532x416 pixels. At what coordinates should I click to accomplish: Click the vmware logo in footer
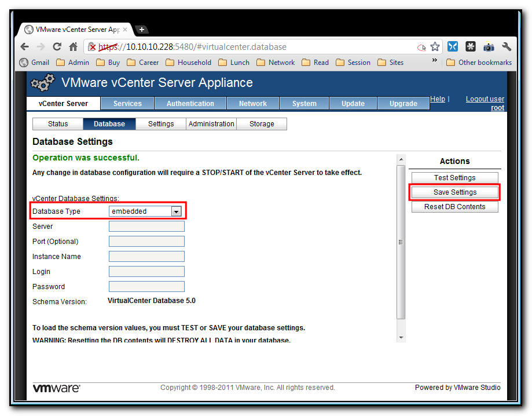(x=56, y=388)
